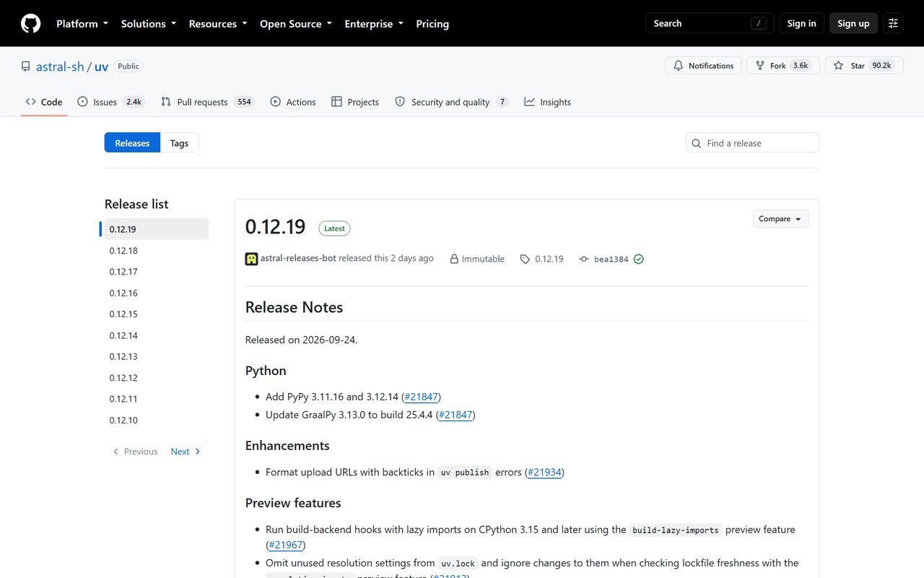Select release 0.12.11 in the list
Screen dimensions: 924x578
[x=157, y=399]
